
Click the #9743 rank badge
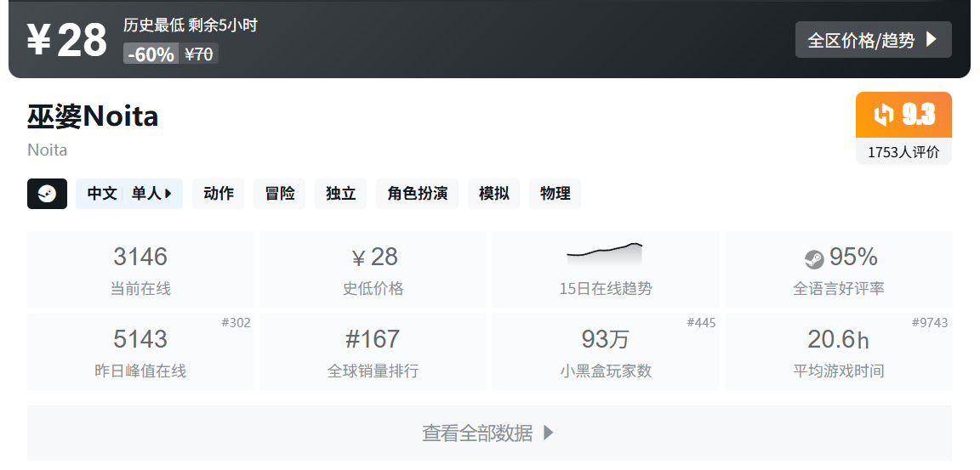coord(930,323)
